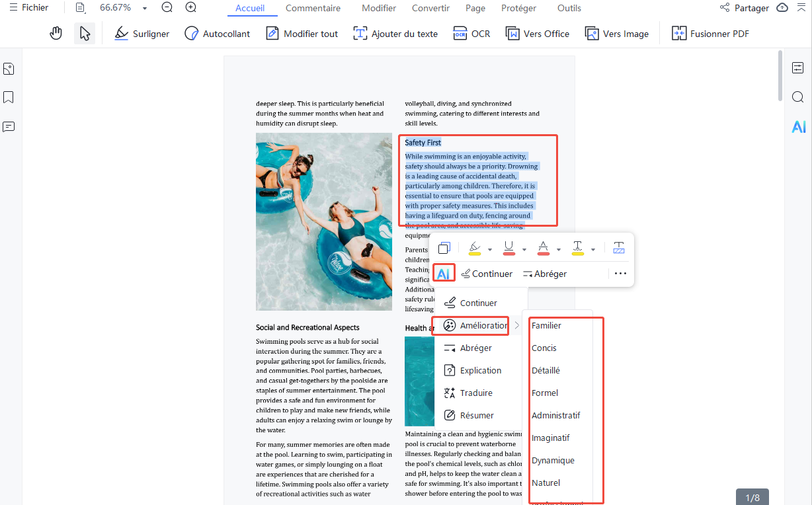Launch the OCR tool
Image resolution: width=812 pixels, height=505 pixels.
(471, 34)
